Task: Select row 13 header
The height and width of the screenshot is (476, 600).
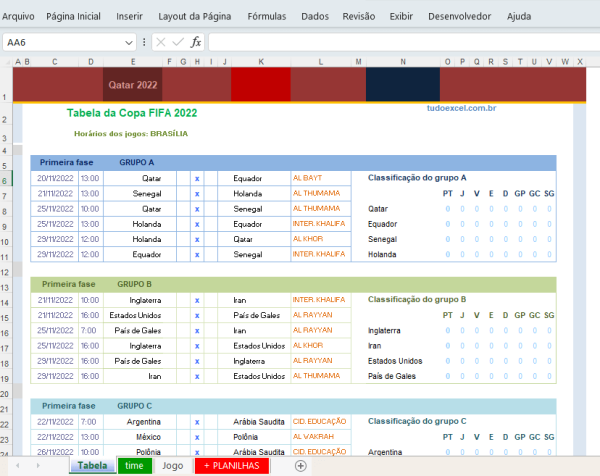Action: coord(6,287)
